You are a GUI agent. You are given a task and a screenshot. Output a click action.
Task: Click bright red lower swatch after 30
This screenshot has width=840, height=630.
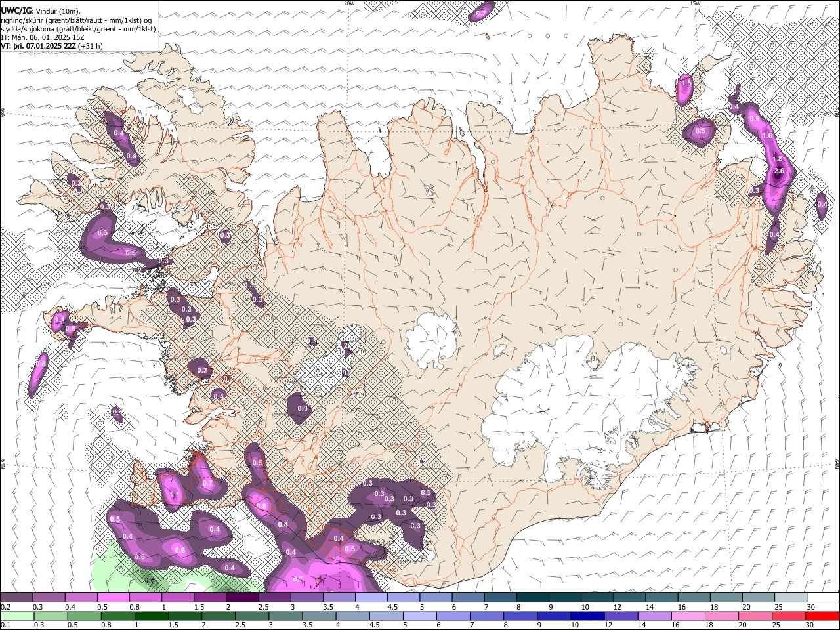822,616
